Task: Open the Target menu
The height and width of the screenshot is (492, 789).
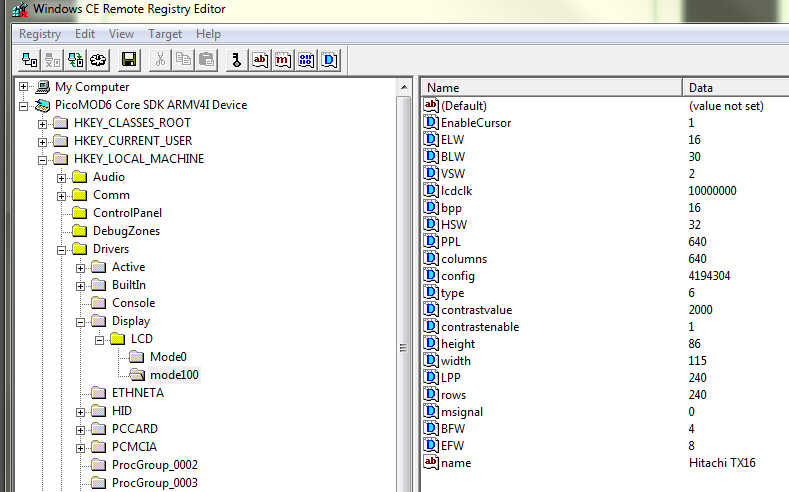Action: [165, 34]
